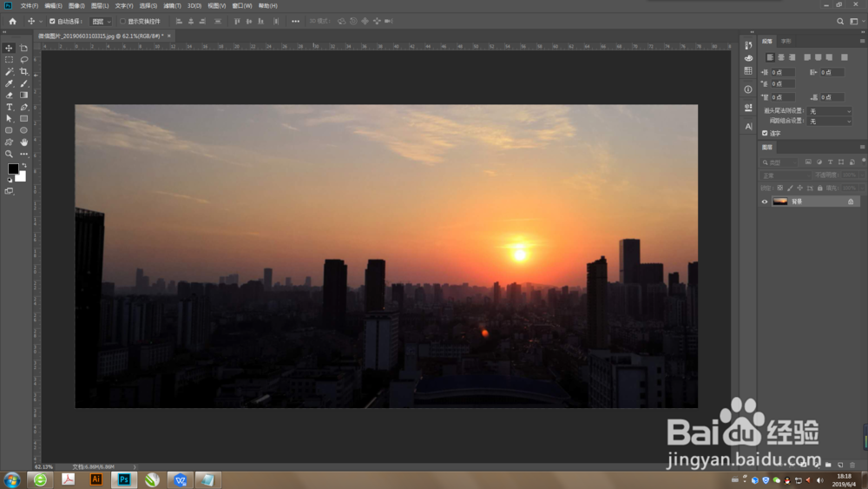Open the layer blend mode dropdown
Screen dimensions: 868x489
click(786, 175)
